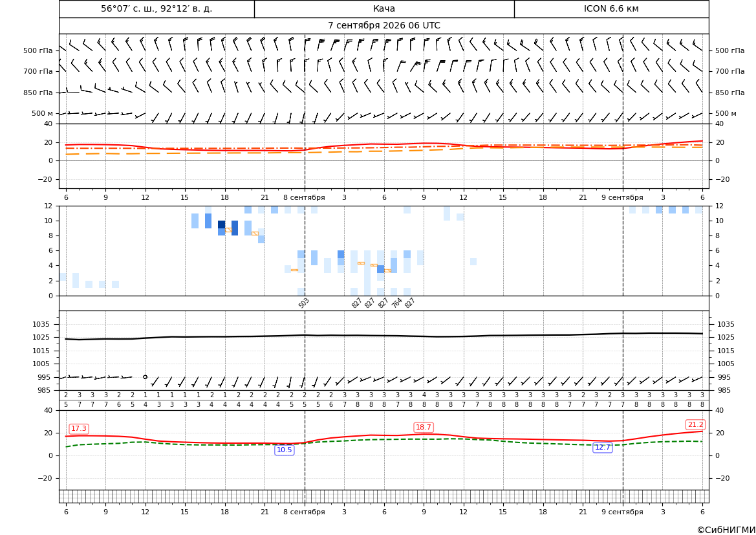
Task: Click the left 500 гПа level label
Action: point(38,50)
